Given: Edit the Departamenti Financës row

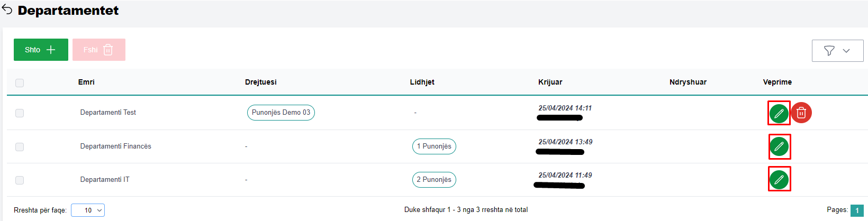Looking at the screenshot, I should point(779,146).
